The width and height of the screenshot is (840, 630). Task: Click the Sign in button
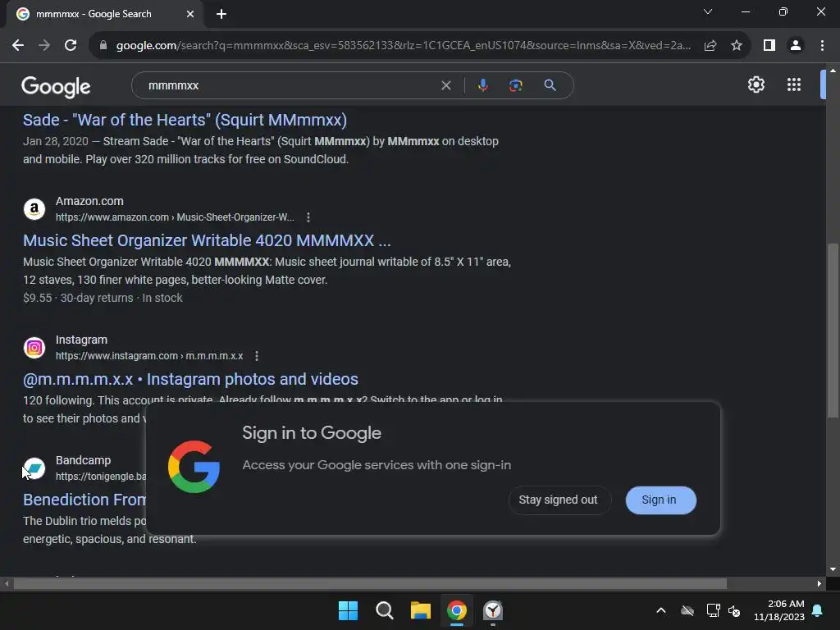click(660, 500)
